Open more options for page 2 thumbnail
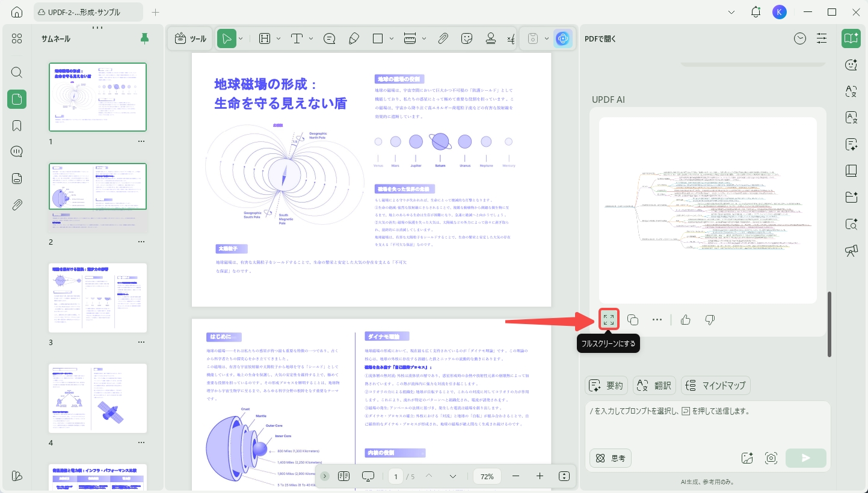Image resolution: width=868 pixels, height=493 pixels. click(141, 242)
